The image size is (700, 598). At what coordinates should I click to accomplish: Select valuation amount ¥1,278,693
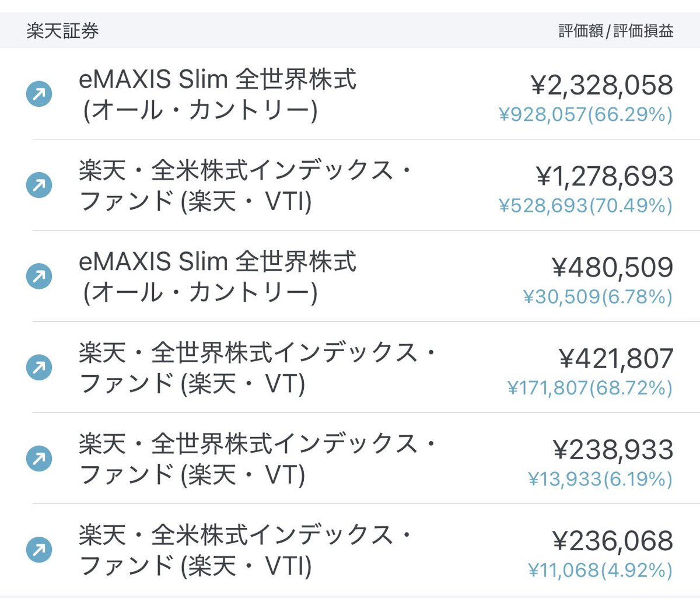point(605,176)
